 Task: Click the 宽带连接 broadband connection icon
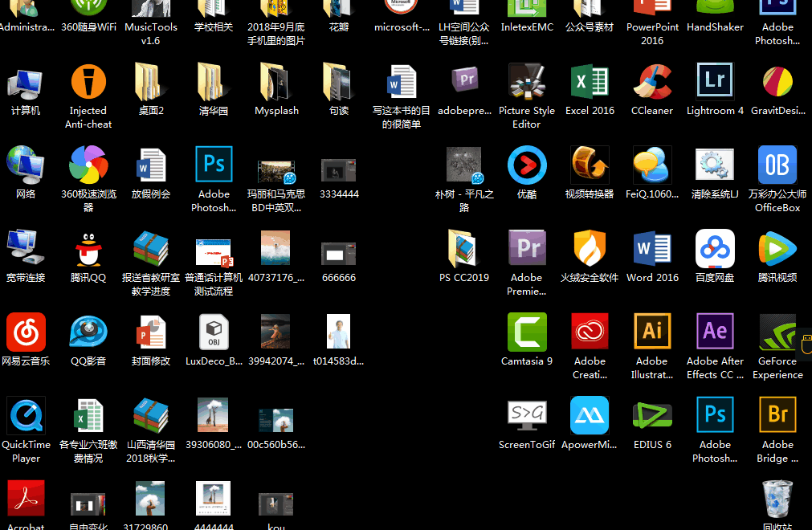coord(26,249)
